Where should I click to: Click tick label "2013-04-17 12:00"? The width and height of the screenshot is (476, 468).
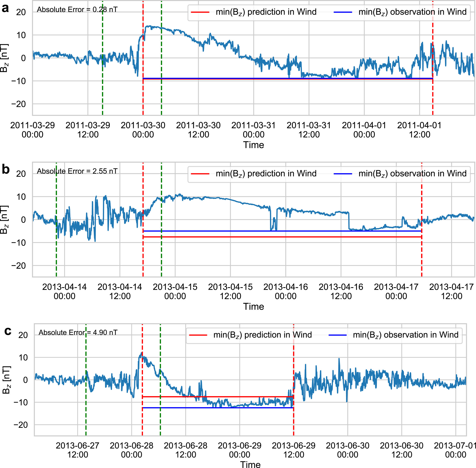[452, 291]
